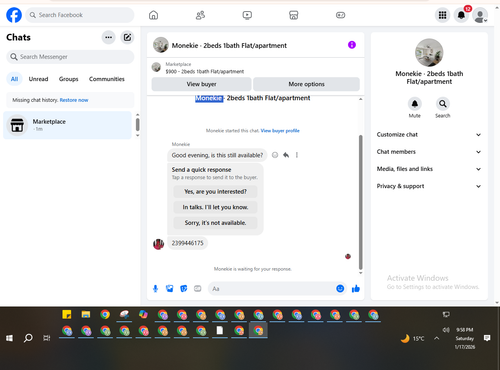Select the Groups chats tab
The height and width of the screenshot is (370, 500).
[68, 79]
